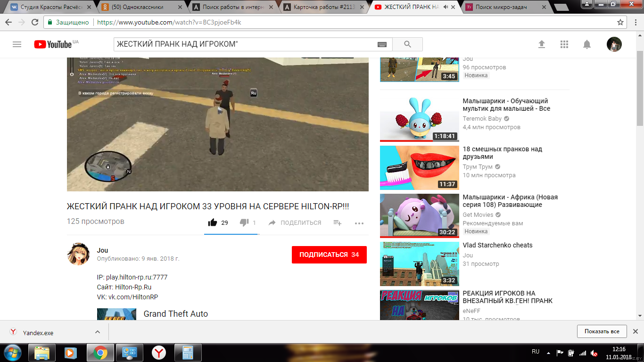This screenshot has height=362, width=644.
Task: Click the 125 просмотров view count
Action: pos(96,221)
